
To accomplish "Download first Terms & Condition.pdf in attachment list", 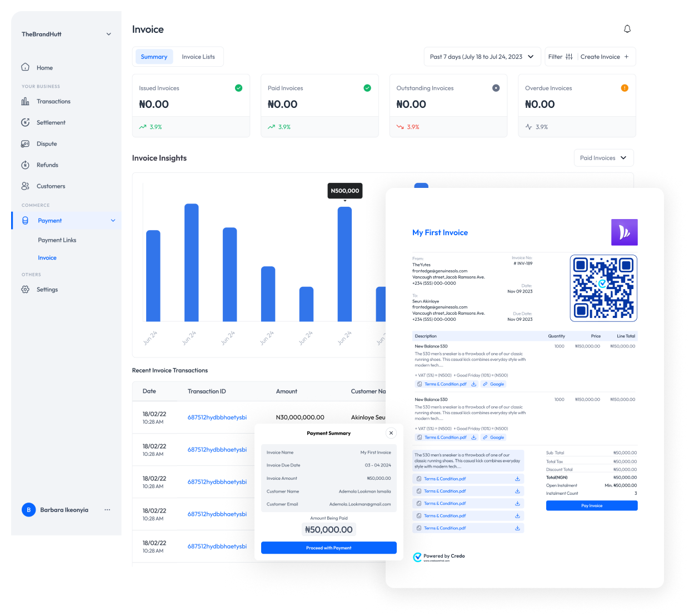I will tap(517, 479).
